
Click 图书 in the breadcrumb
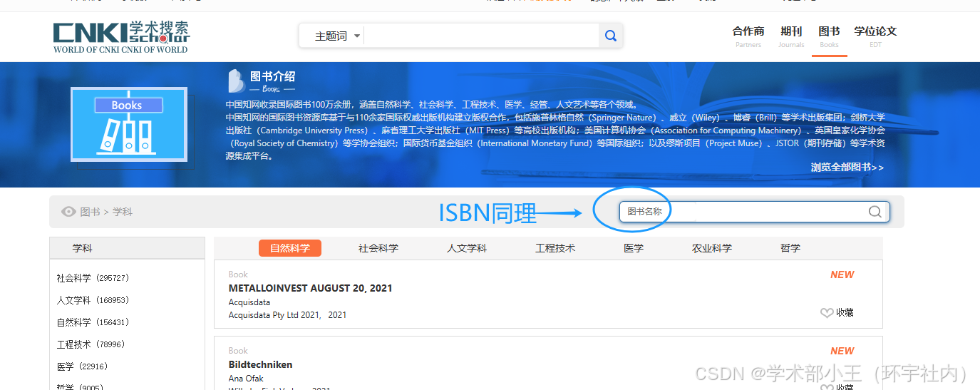coord(90,212)
